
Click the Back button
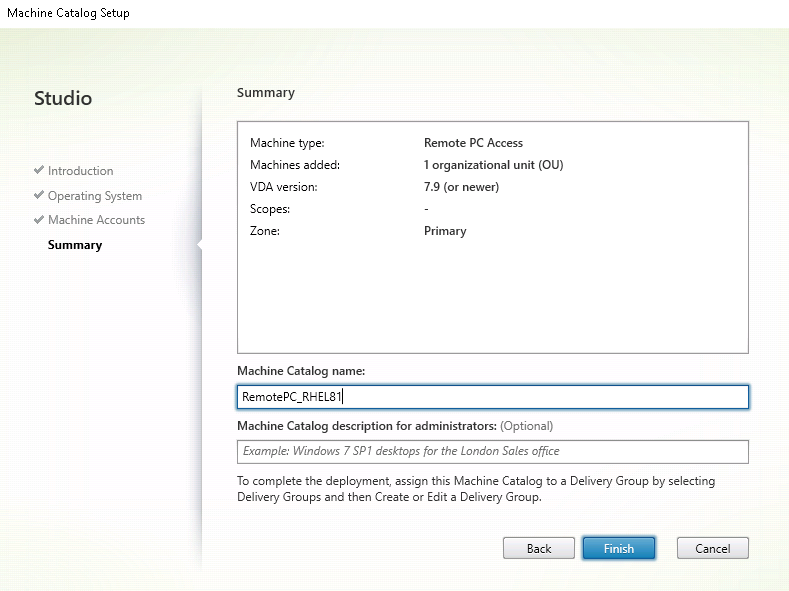[539, 548]
